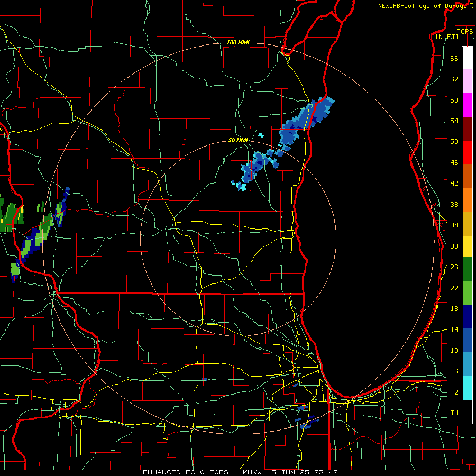The width and height of the screenshot is (476, 476).
Task: Click the legend value 18
Action: coord(454,309)
